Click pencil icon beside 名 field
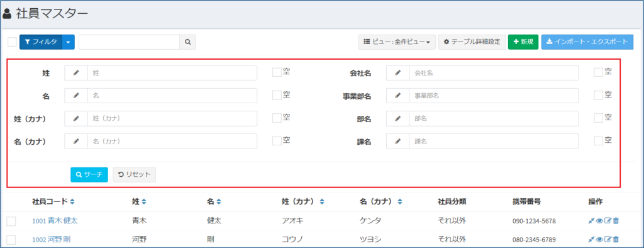 coord(76,96)
